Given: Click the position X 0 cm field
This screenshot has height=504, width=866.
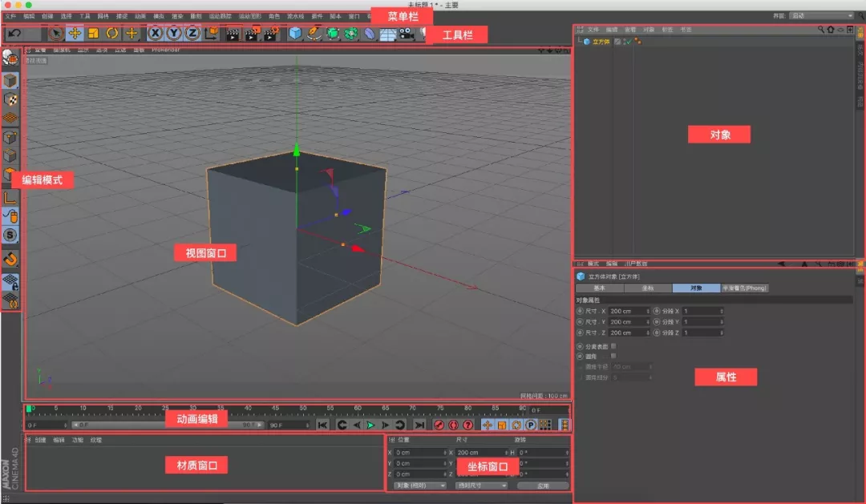Looking at the screenshot, I should pyautogui.click(x=420, y=453).
